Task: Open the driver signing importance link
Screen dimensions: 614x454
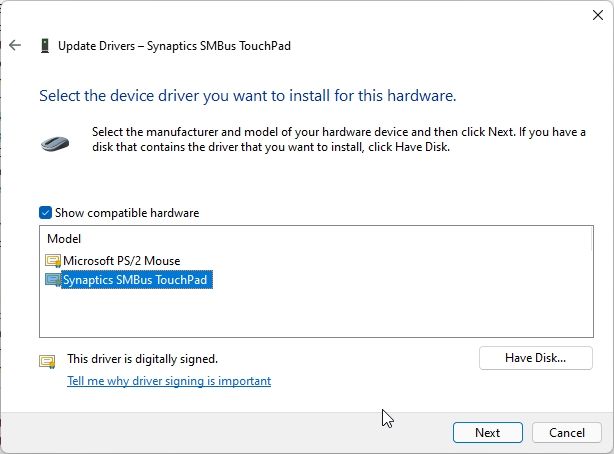Action: (x=168, y=381)
